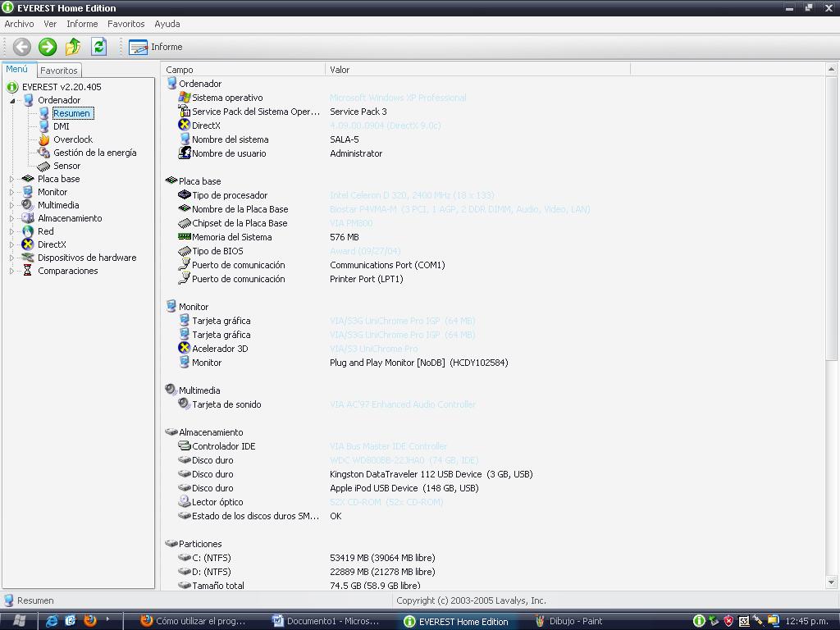Click the Sensor chip icon in tree

pos(44,166)
